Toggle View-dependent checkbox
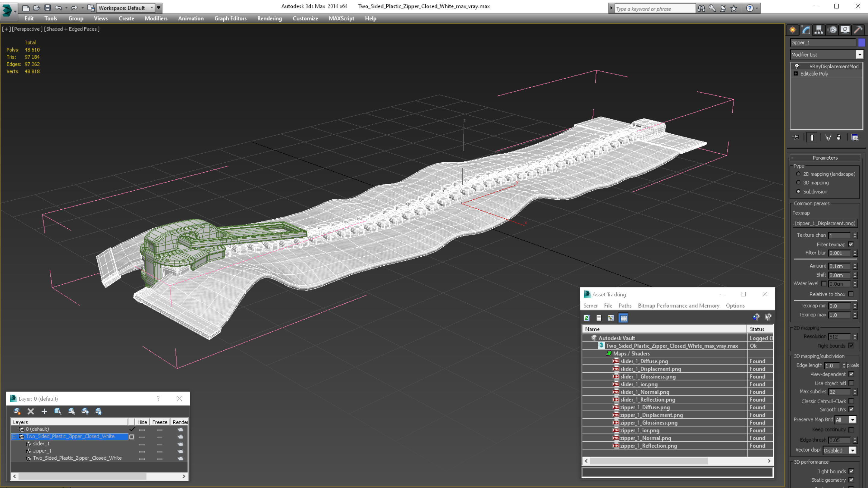The width and height of the screenshot is (868, 488). [x=851, y=374]
